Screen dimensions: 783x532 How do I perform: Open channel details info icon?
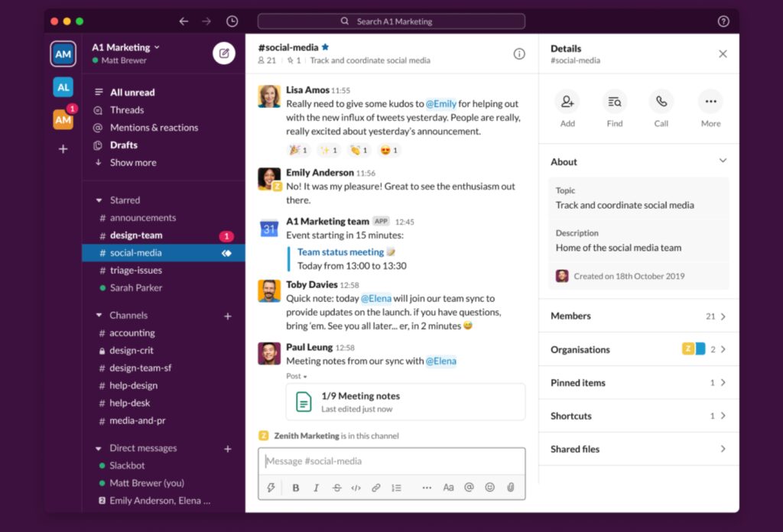coord(519,54)
